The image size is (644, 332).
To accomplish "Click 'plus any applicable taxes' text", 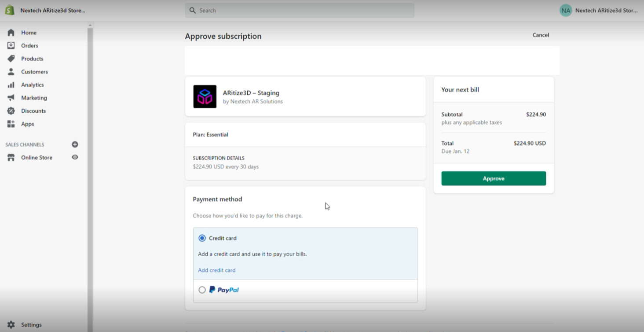I will point(472,122).
